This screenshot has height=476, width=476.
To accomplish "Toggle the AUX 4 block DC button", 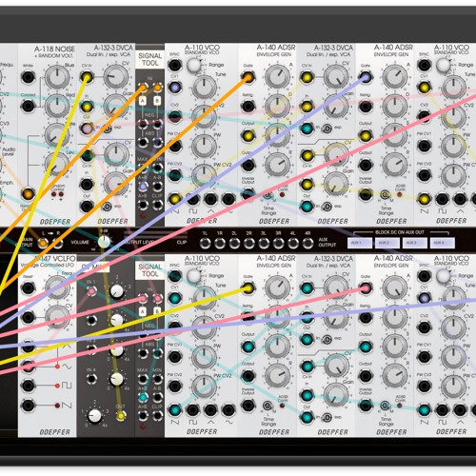I will pos(443,243).
